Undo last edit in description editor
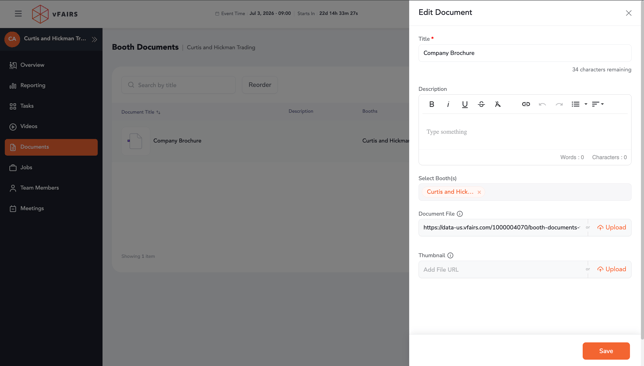 coord(542,104)
